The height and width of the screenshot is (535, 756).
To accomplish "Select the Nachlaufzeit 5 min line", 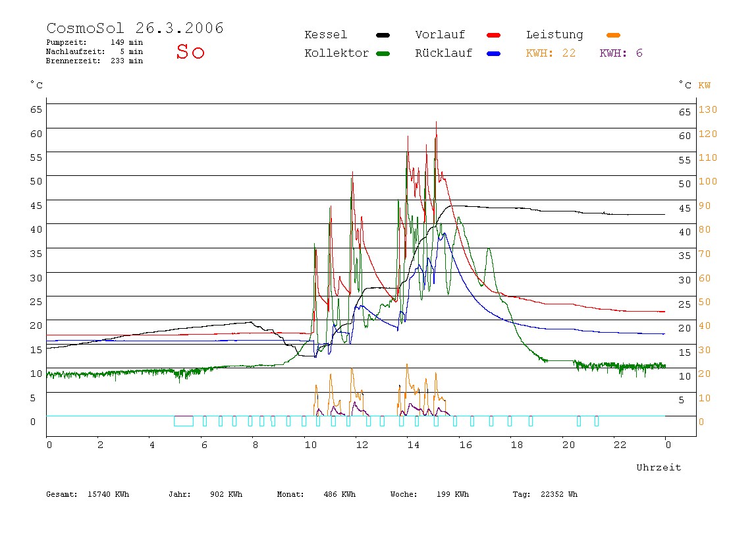I will 95,51.
